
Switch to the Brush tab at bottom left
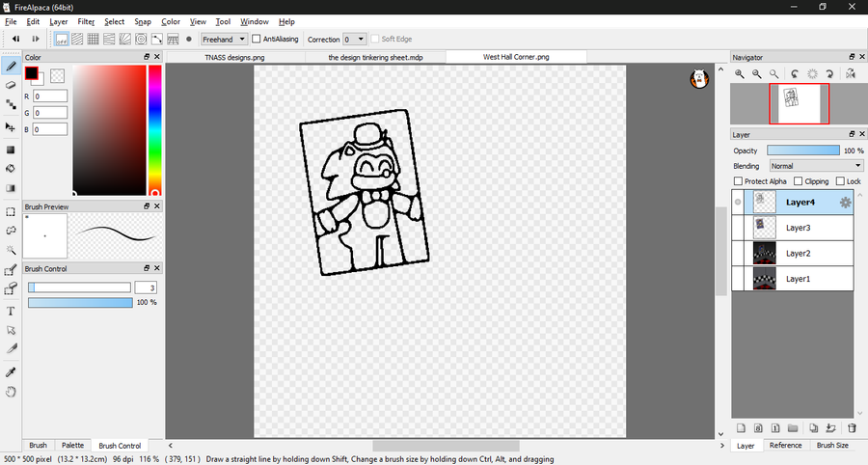(38, 445)
